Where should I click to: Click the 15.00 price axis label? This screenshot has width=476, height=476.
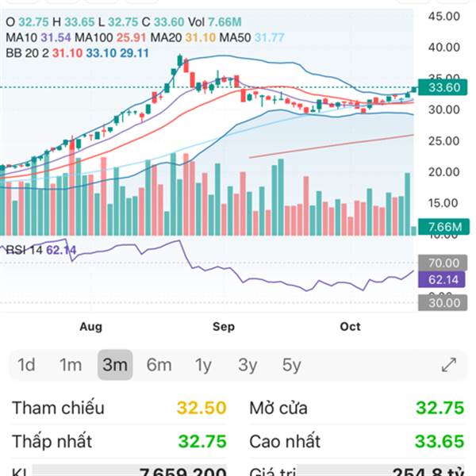tap(443, 203)
